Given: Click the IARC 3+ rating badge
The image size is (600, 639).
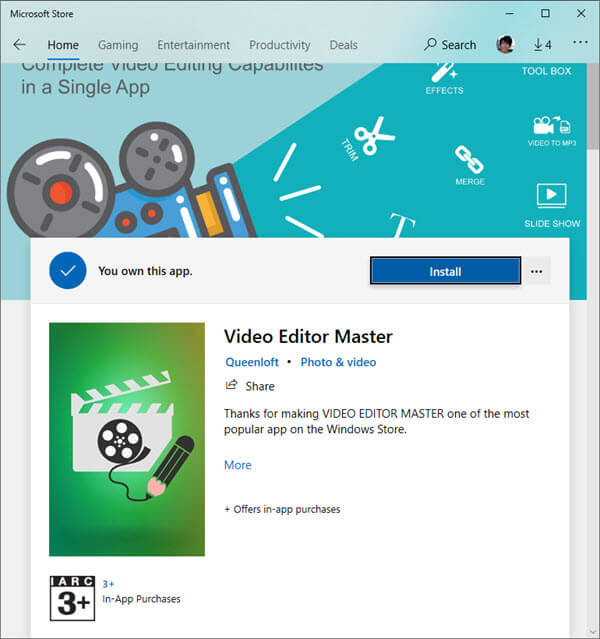Looking at the screenshot, I should click(x=73, y=598).
